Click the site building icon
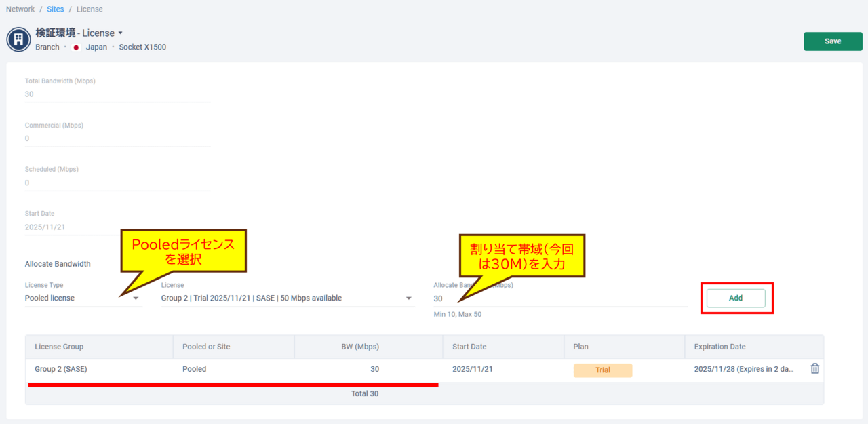This screenshot has height=424, width=868. tap(18, 39)
